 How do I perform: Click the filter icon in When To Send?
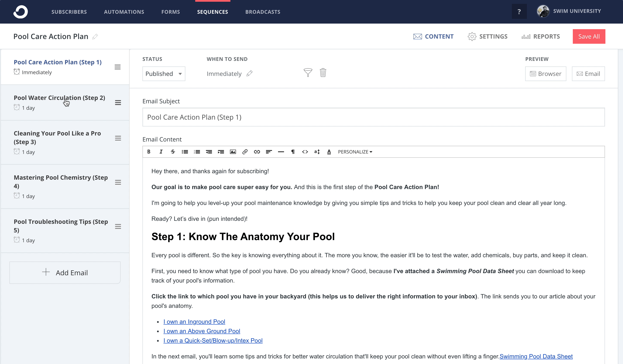point(308,72)
